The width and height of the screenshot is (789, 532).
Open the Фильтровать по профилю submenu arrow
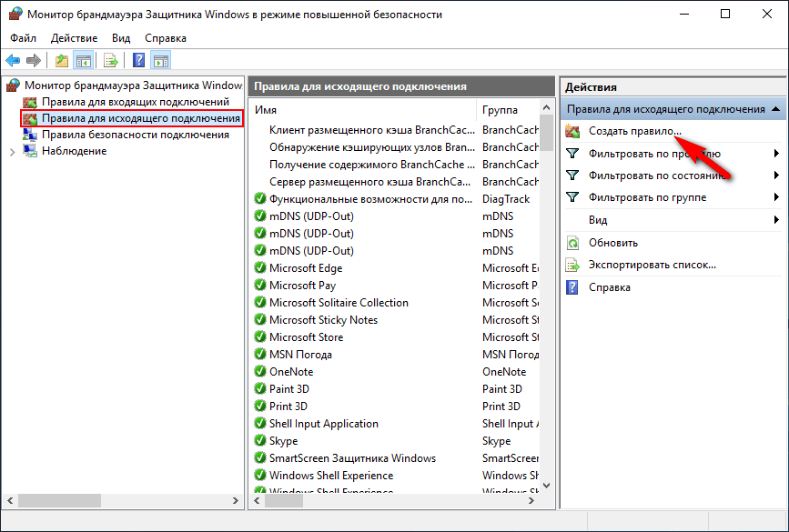coord(776,154)
